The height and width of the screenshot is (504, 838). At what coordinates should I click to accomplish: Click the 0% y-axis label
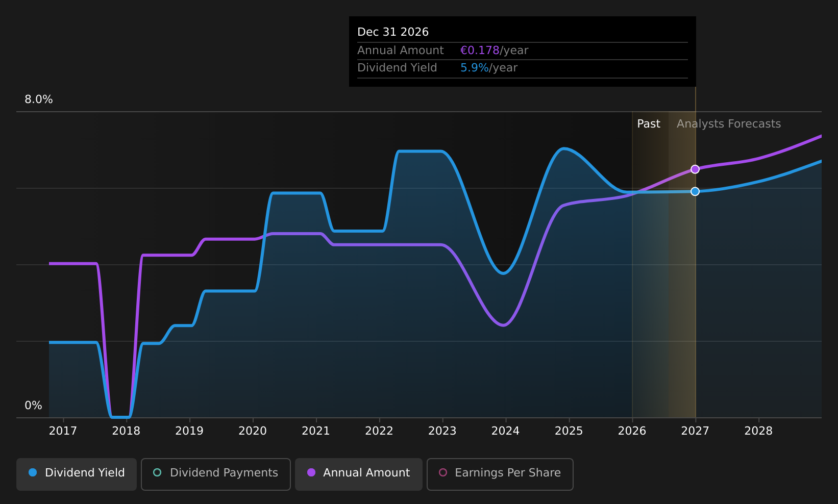coord(34,406)
